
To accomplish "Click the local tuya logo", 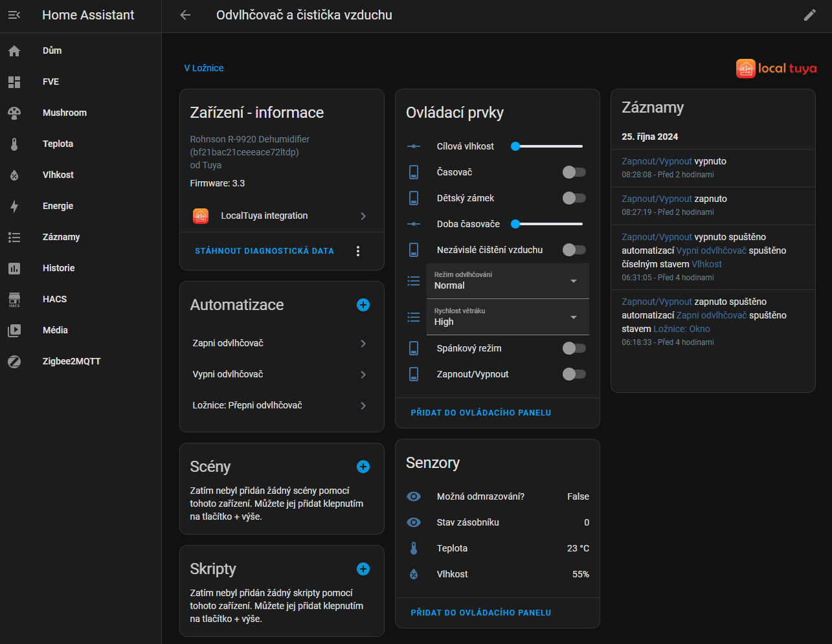I will coord(776,68).
